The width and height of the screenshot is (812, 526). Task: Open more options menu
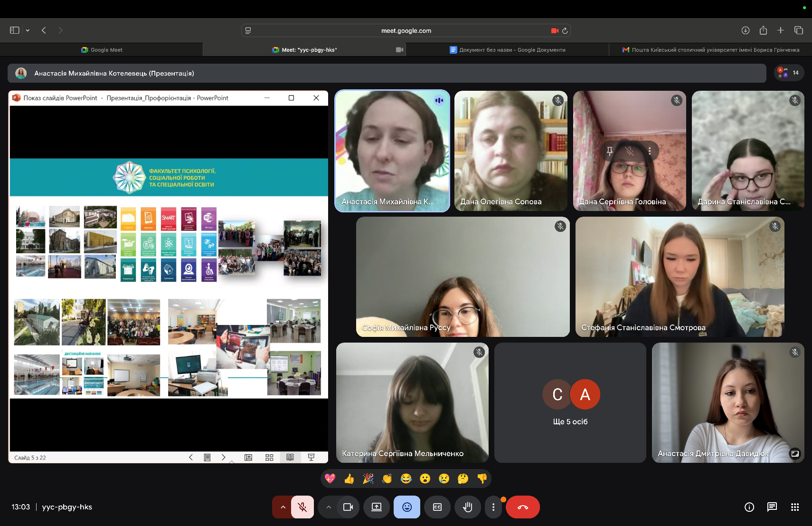pyautogui.click(x=493, y=507)
